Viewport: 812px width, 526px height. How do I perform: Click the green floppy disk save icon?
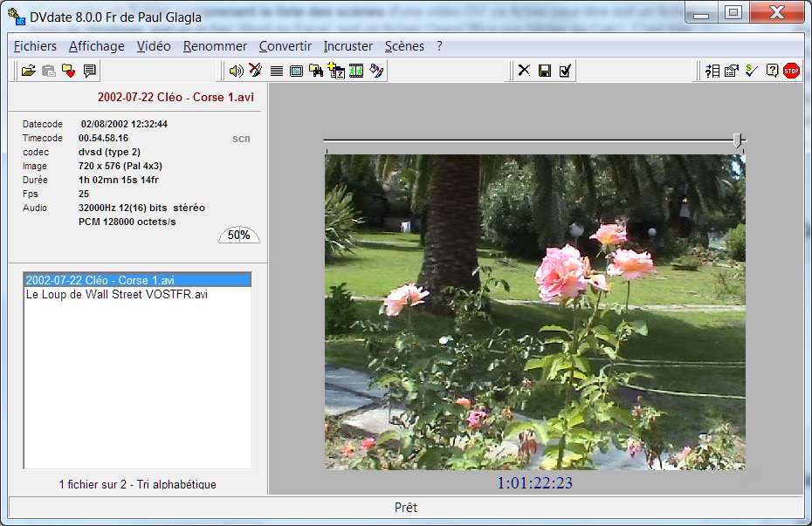coord(545,71)
